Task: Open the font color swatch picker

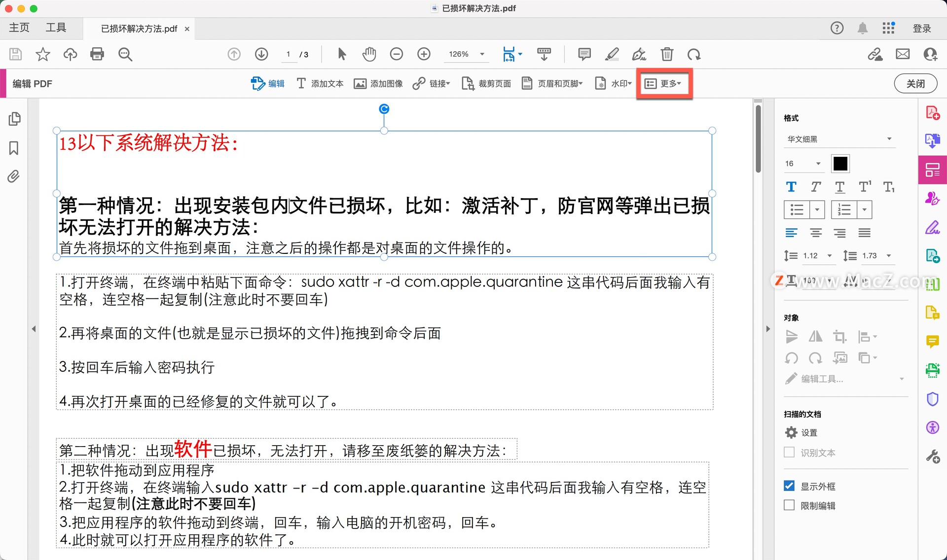Action: coord(840,163)
